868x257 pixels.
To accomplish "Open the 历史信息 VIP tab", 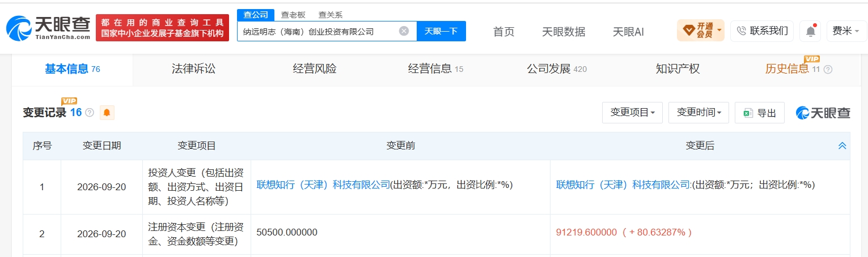I will point(793,69).
